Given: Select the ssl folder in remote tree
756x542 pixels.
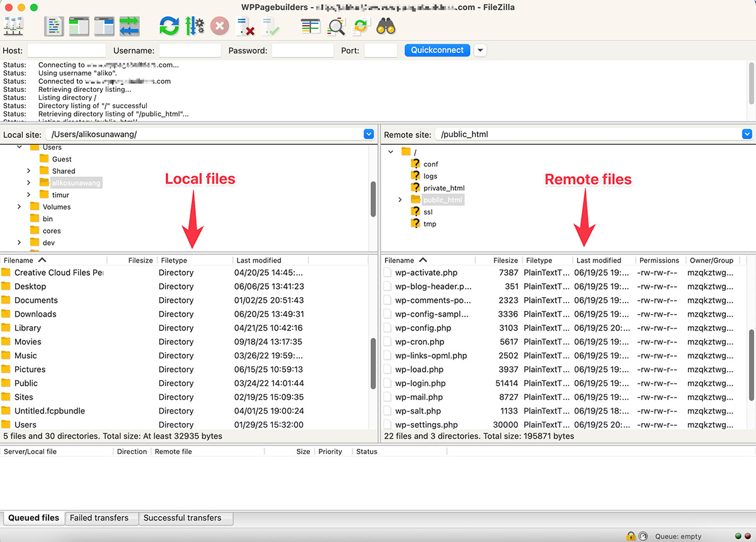Looking at the screenshot, I should tap(428, 212).
